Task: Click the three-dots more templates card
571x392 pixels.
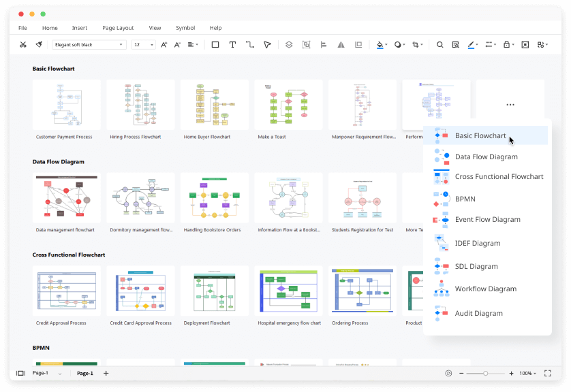Action: (510, 105)
